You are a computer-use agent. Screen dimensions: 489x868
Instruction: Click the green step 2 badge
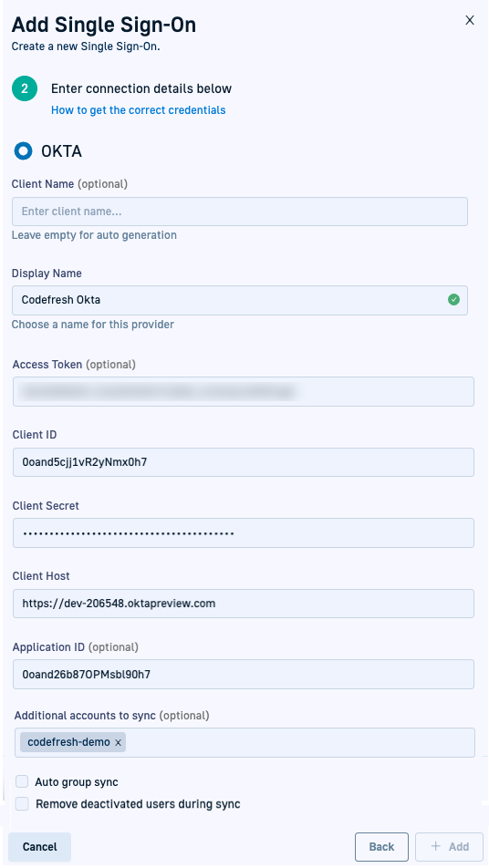tap(25, 88)
